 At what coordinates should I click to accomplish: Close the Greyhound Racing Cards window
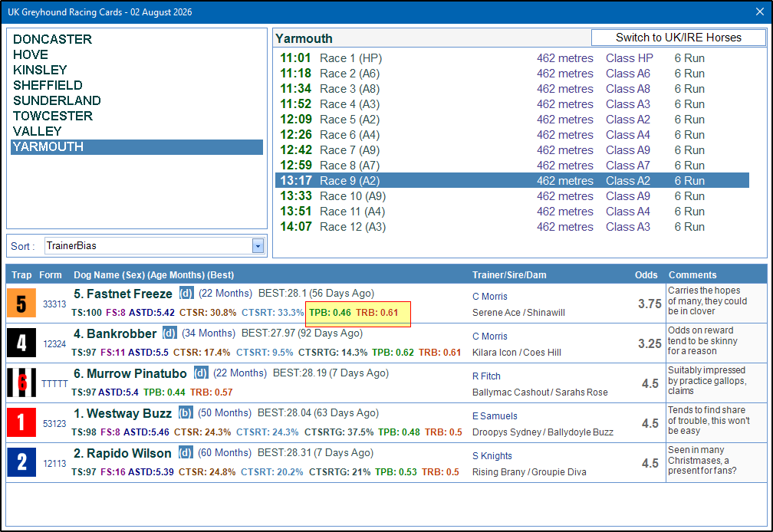(760, 11)
